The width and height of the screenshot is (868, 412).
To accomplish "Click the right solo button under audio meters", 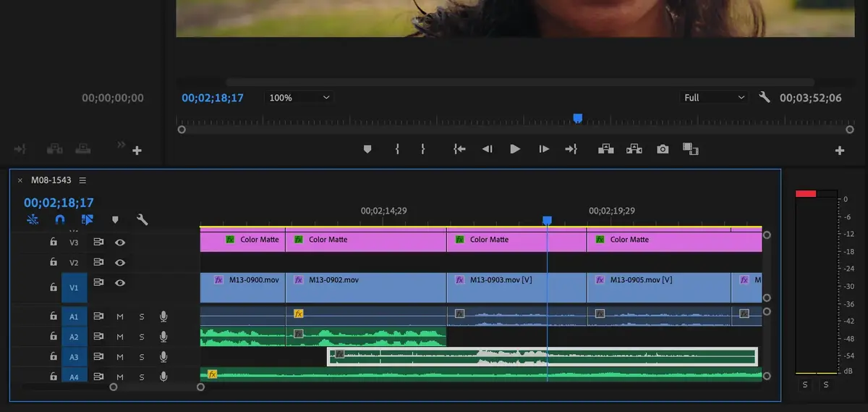I will coord(825,384).
